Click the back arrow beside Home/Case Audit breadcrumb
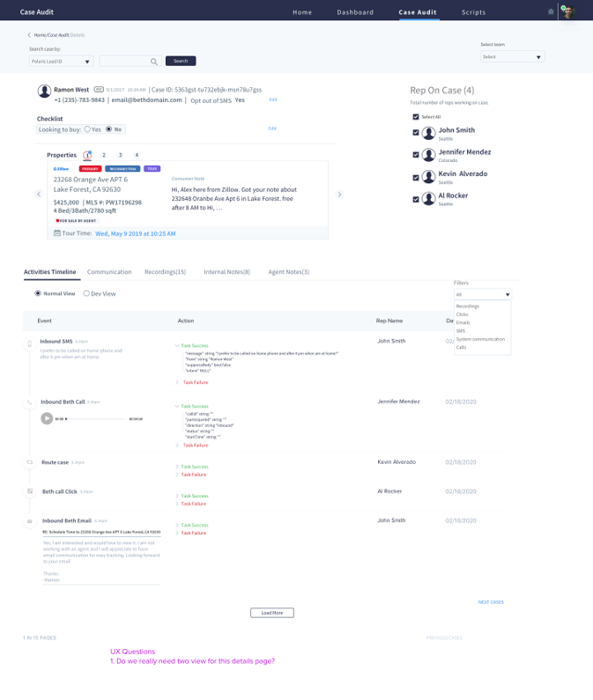Viewport: 593px width, 700px height. [x=29, y=34]
